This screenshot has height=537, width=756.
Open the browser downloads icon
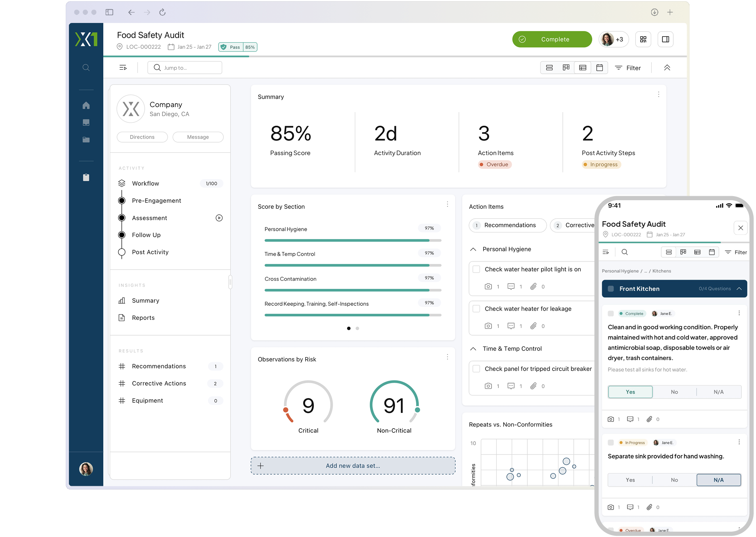(654, 12)
